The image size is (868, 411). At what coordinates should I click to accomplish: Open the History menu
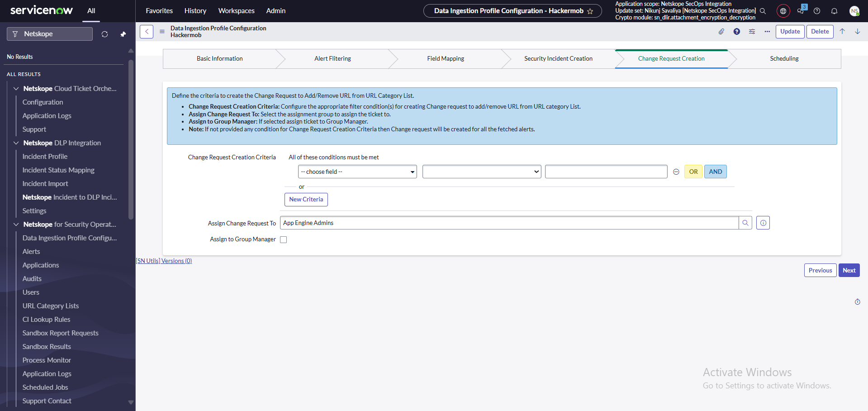click(x=195, y=11)
